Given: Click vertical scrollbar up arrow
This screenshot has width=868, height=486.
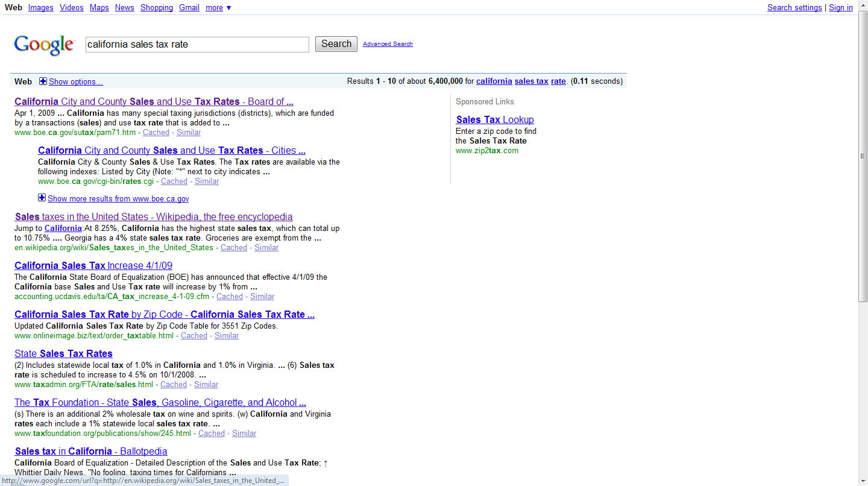Looking at the screenshot, I should (x=863, y=5).
